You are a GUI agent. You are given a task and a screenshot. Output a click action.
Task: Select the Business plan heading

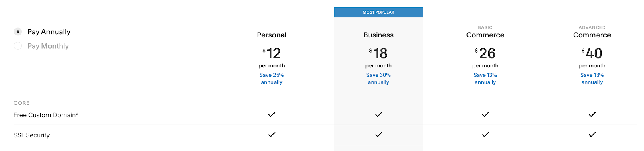378,35
